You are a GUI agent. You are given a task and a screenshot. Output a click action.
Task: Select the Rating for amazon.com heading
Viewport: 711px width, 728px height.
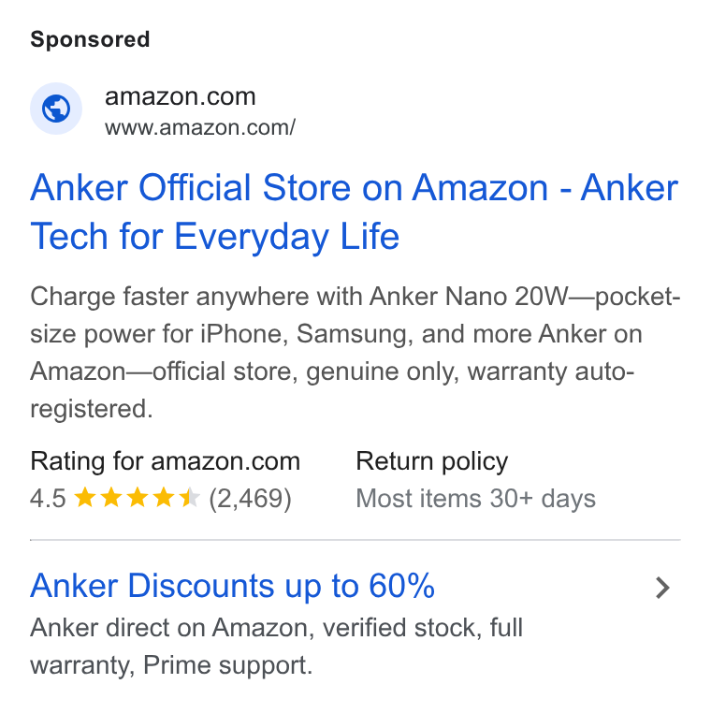166,461
